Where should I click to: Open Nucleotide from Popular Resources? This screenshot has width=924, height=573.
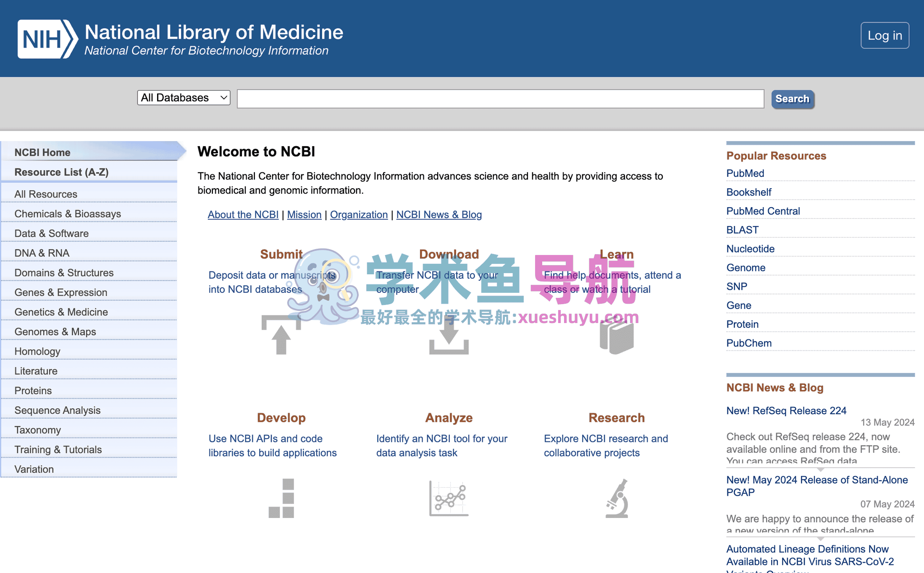[x=750, y=249]
